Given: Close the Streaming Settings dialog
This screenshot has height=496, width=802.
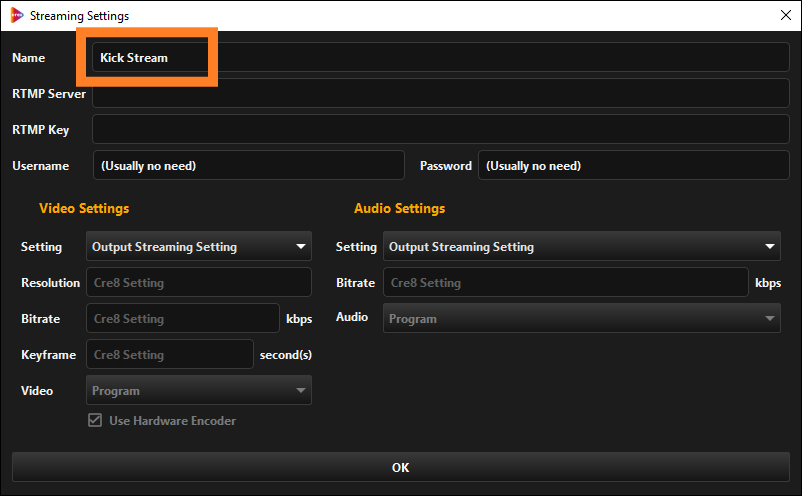Looking at the screenshot, I should tap(786, 15).
